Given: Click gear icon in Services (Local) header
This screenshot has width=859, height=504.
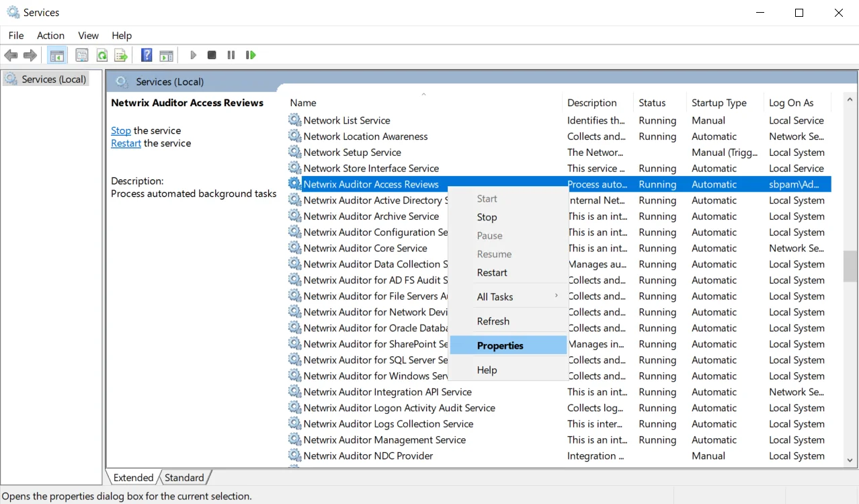Looking at the screenshot, I should [122, 81].
